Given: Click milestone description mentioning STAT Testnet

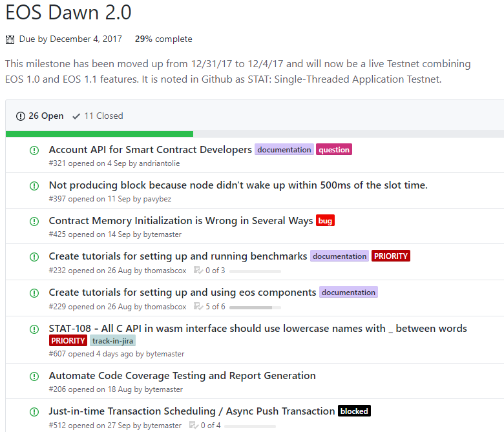Looking at the screenshot, I should click(238, 71).
